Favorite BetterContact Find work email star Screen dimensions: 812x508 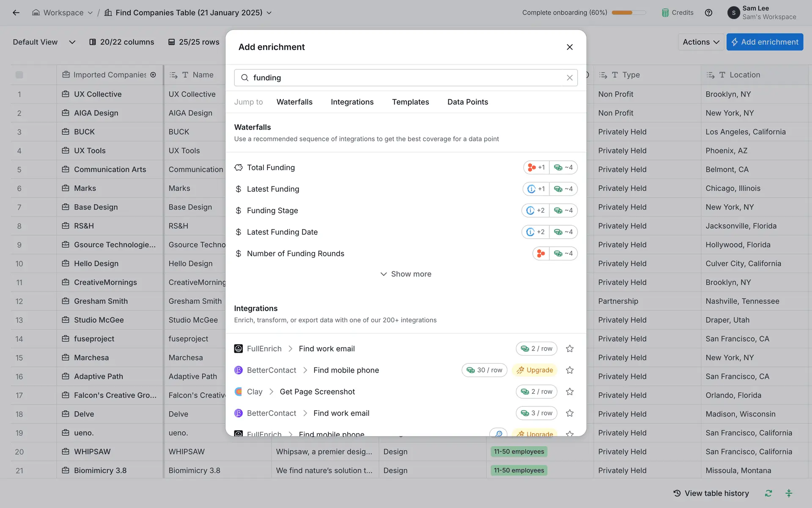[x=569, y=413]
